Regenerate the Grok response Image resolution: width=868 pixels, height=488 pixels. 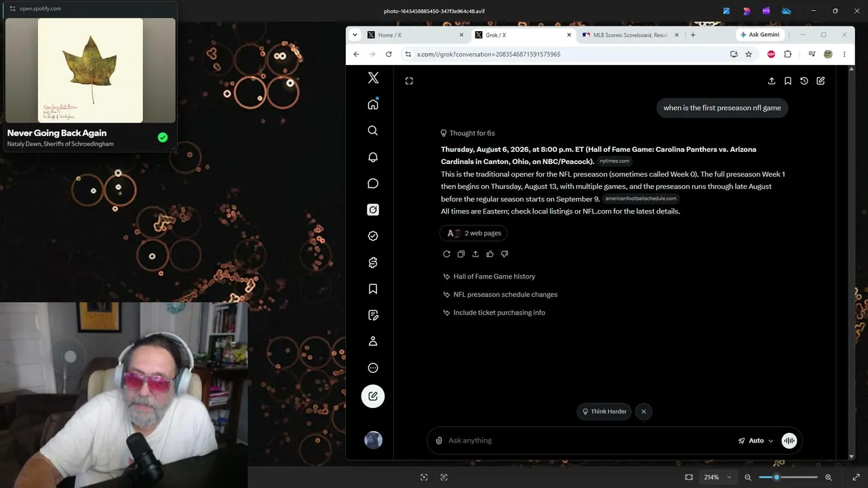click(446, 254)
